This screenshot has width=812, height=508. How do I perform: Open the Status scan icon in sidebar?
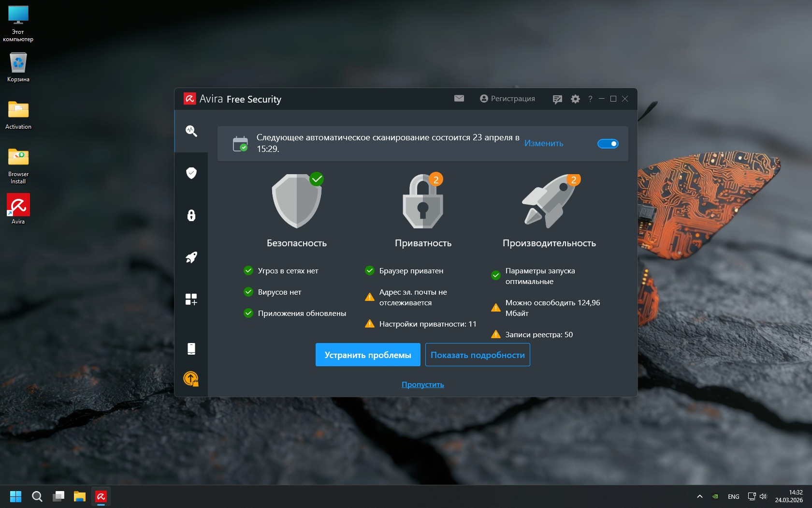coord(191,131)
